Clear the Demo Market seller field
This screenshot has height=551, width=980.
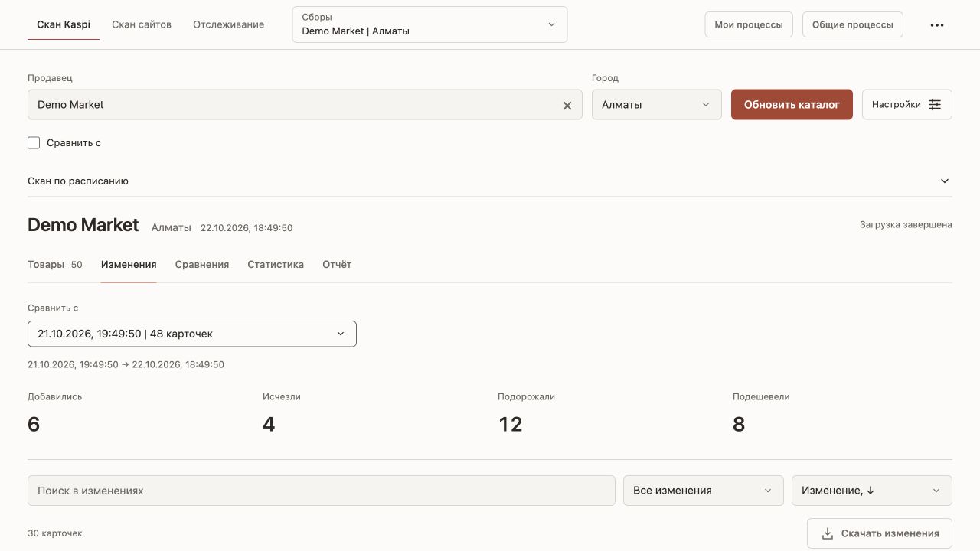(567, 106)
